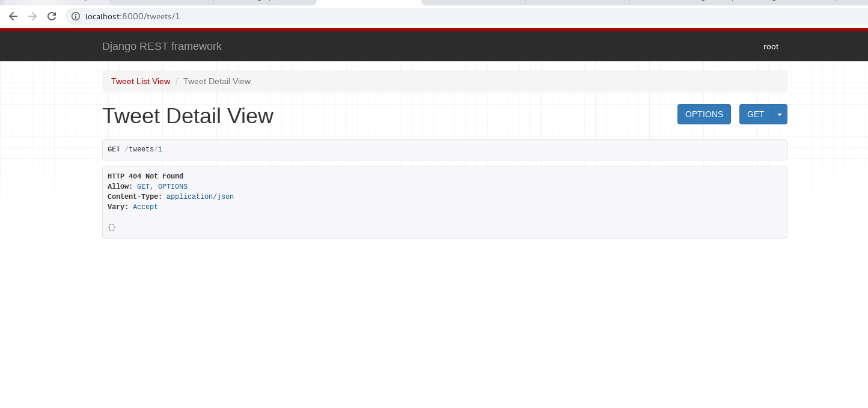Screen dimensions: 868x408
Task: Click the blue GET button
Action: (756, 114)
